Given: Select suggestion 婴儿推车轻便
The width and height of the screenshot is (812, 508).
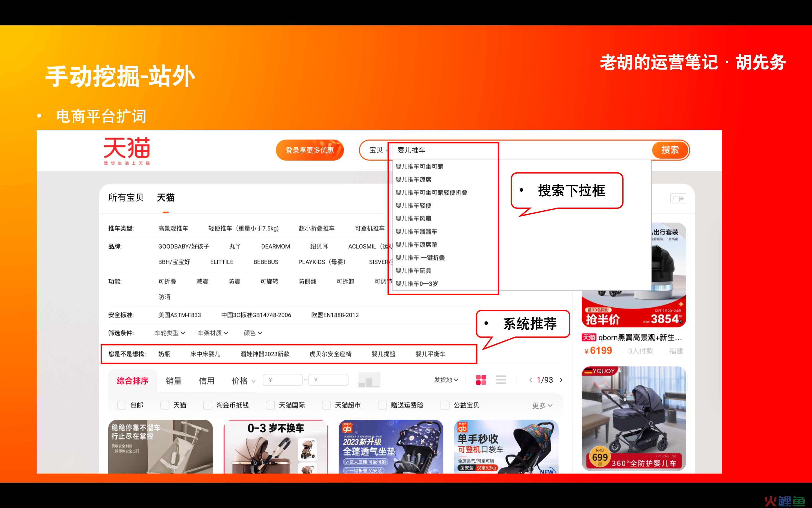Looking at the screenshot, I should (x=413, y=206).
